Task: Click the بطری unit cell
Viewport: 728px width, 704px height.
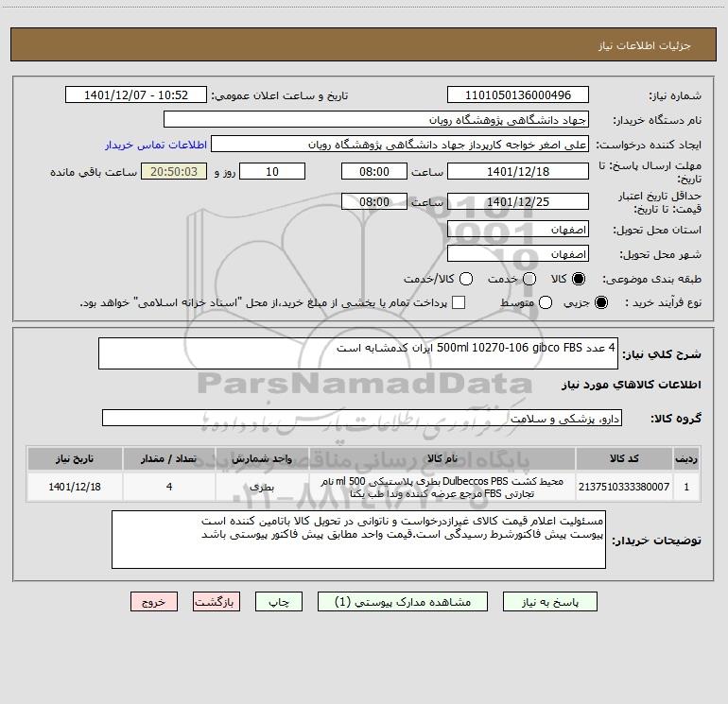Action: (262, 487)
